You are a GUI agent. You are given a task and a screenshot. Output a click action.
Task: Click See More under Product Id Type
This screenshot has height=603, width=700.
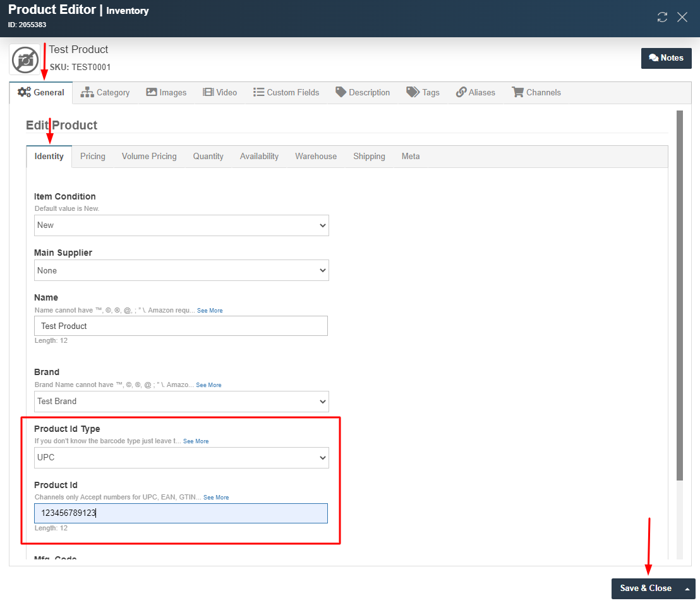[196, 441]
